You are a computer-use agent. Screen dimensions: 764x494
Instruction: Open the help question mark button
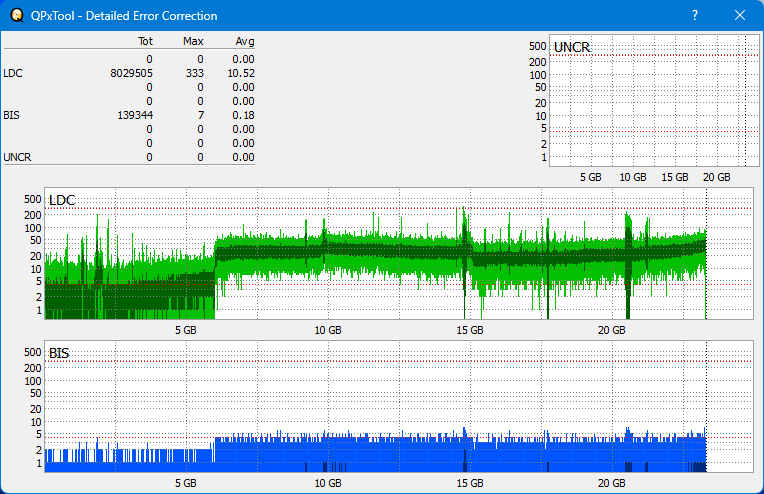click(x=694, y=16)
